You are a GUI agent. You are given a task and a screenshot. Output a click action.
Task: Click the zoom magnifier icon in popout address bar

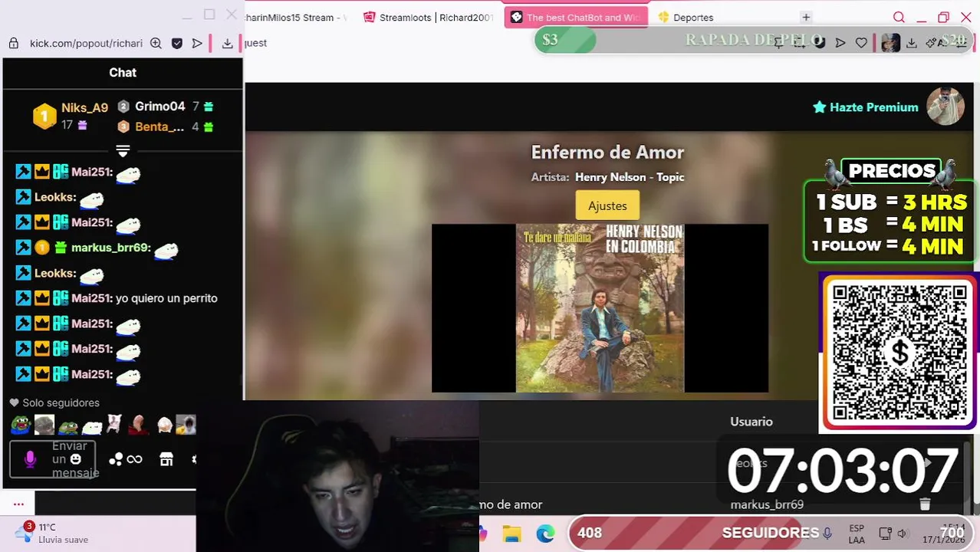click(156, 44)
